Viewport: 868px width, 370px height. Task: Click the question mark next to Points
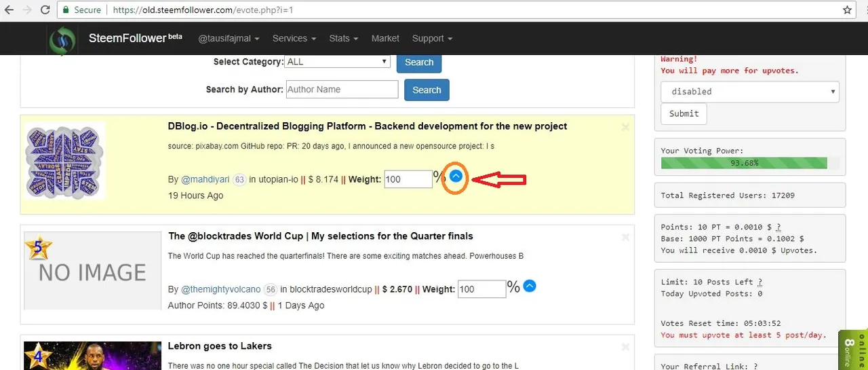tap(778, 227)
